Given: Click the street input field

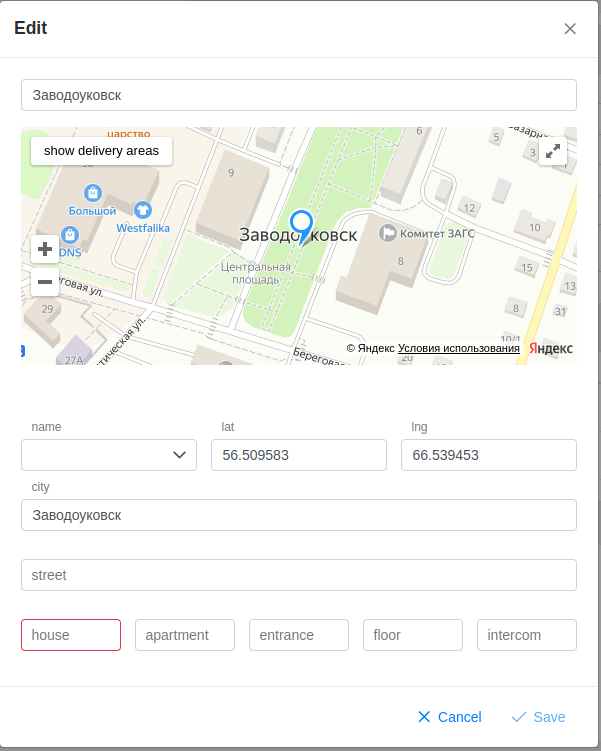Looking at the screenshot, I should (x=299, y=575).
